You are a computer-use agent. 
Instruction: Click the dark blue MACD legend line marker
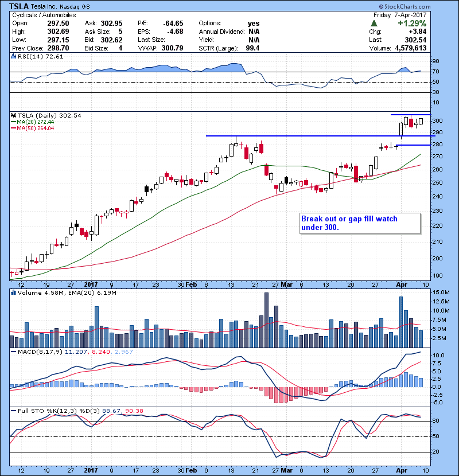coord(13,352)
